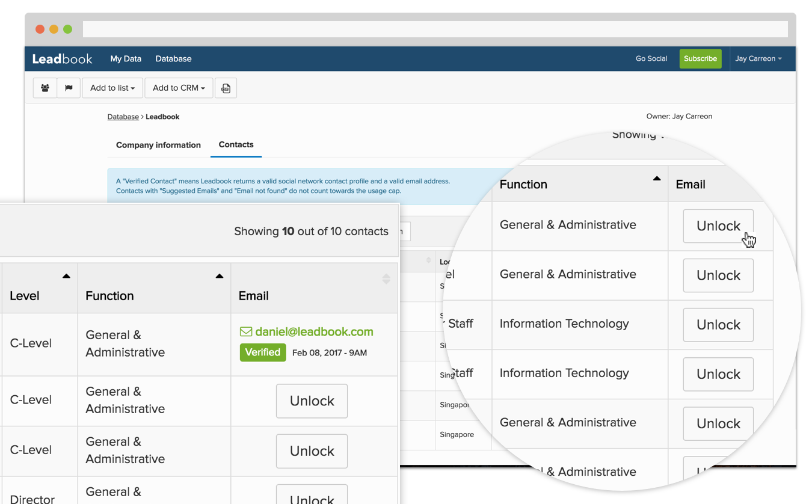Click Database breadcrumb link
812x504 pixels.
(x=123, y=117)
